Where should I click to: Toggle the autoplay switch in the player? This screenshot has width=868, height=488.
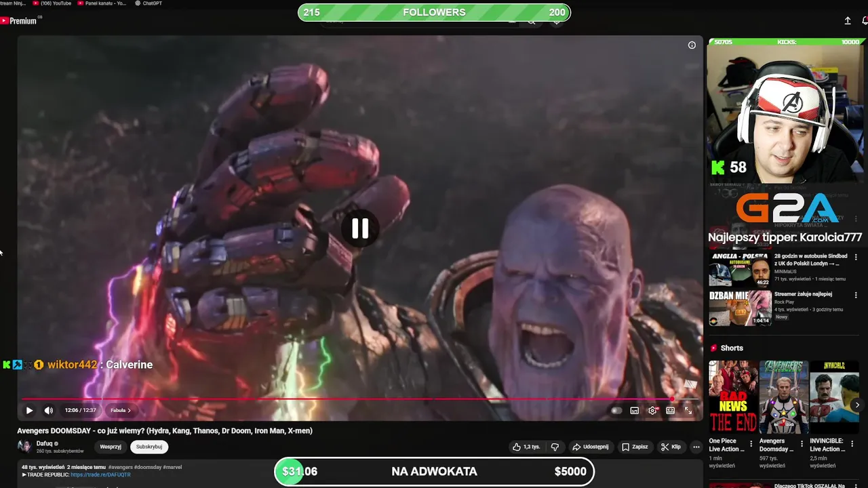(x=616, y=410)
